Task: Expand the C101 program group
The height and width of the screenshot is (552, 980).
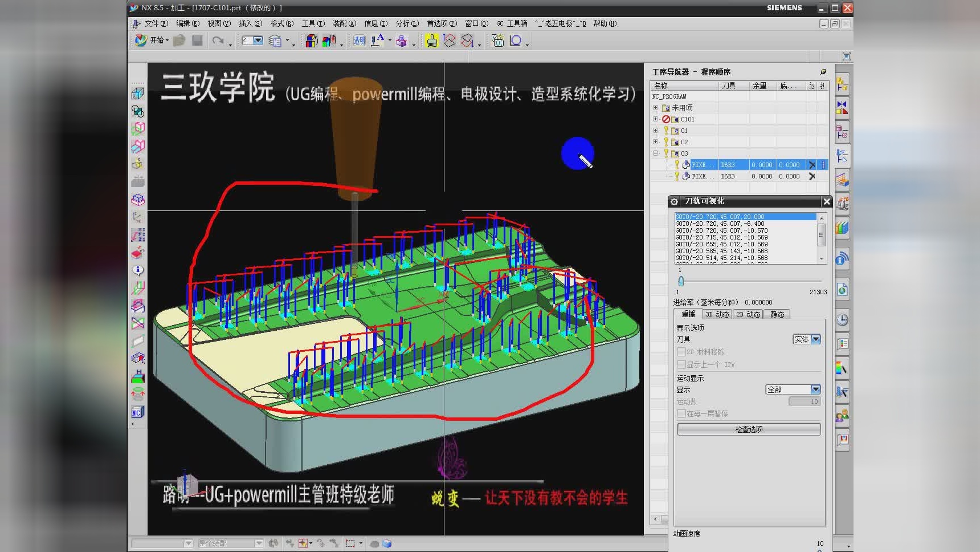Action: (655, 119)
